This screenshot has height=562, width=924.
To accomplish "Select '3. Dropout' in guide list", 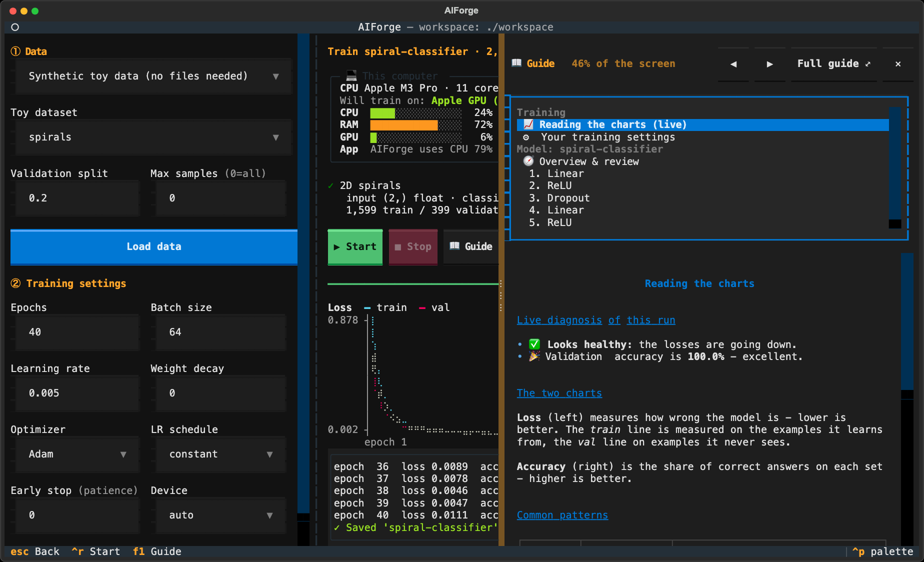I will pyautogui.click(x=702, y=198).
